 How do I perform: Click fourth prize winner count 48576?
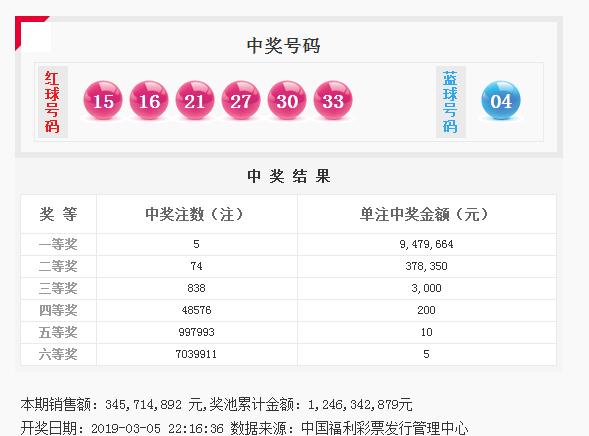pyautogui.click(x=196, y=310)
